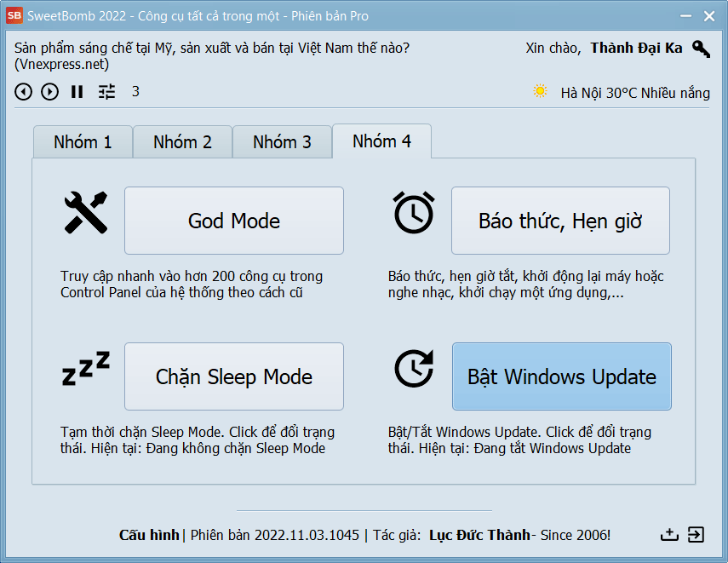The height and width of the screenshot is (563, 728).
Task: Switch to the Nhóm 1 tab
Action: tap(83, 142)
